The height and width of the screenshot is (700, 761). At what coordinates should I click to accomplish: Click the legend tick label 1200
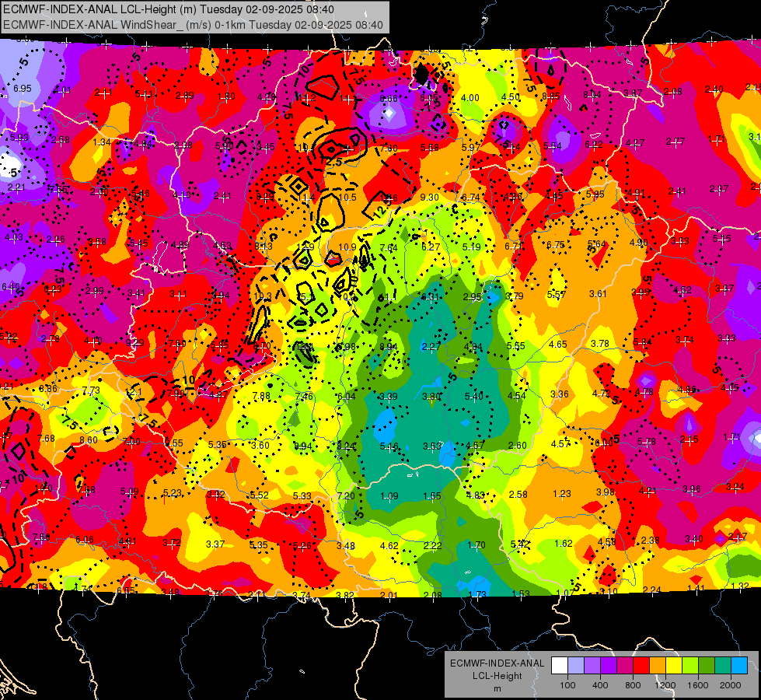tap(665, 685)
